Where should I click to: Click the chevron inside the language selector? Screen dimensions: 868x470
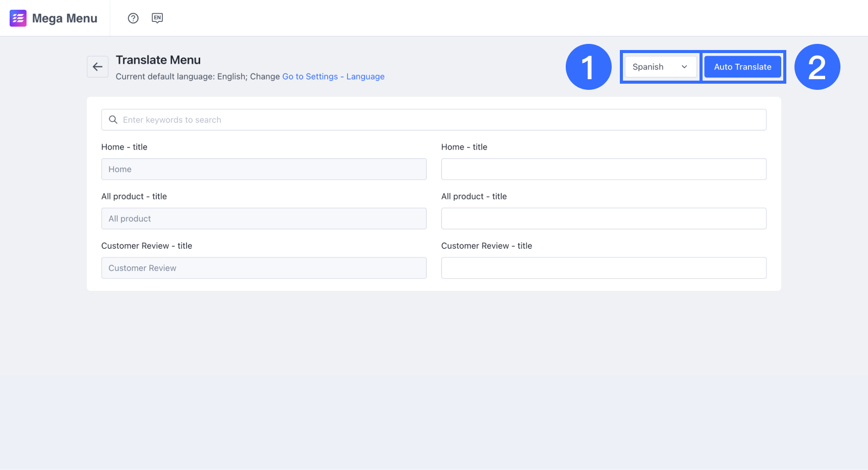click(x=684, y=66)
